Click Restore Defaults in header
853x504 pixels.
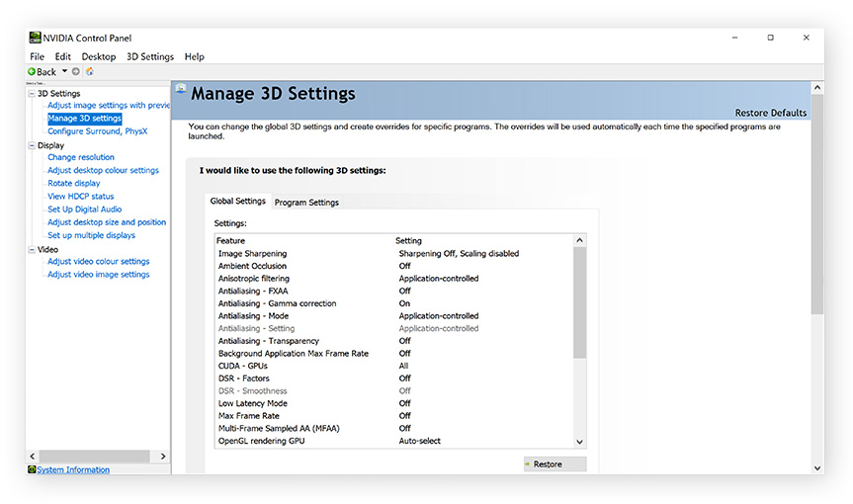click(770, 113)
